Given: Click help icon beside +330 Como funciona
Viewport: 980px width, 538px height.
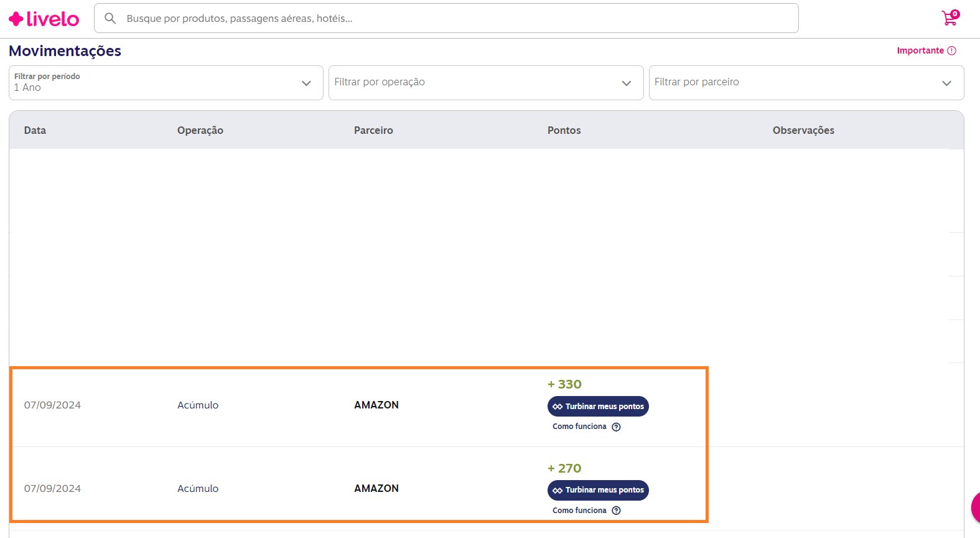Looking at the screenshot, I should tap(616, 427).
